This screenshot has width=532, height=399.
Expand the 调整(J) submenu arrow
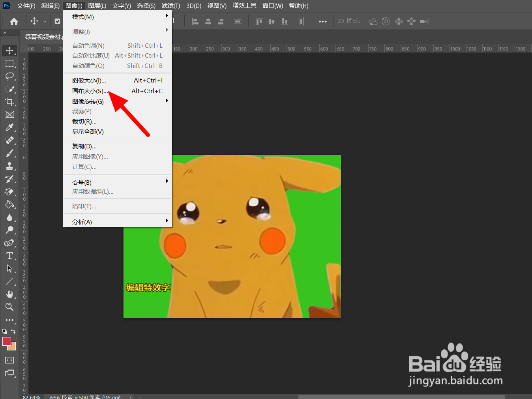click(167, 30)
